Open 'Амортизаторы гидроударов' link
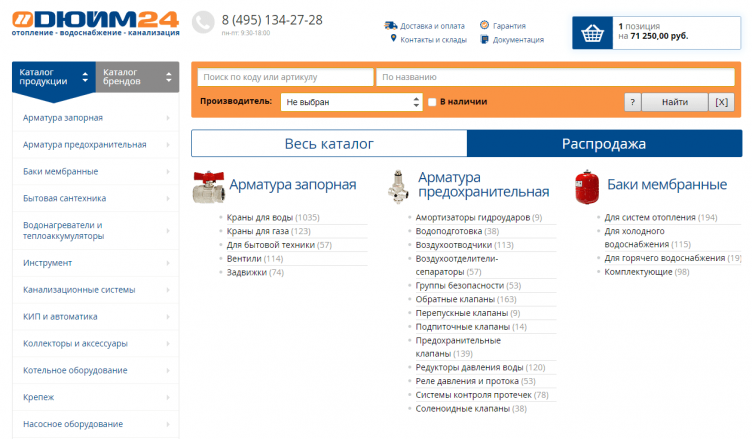Viewport: 752px width, 439px height. 472,217
